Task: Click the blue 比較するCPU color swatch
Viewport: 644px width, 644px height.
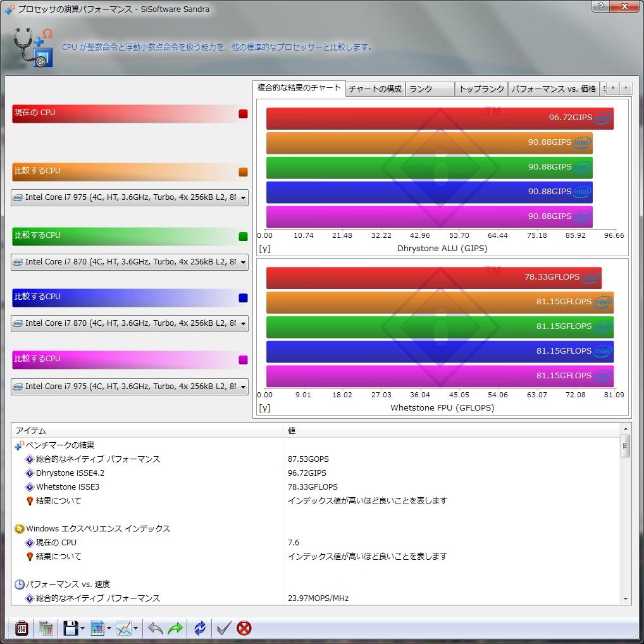Action: pos(243,298)
